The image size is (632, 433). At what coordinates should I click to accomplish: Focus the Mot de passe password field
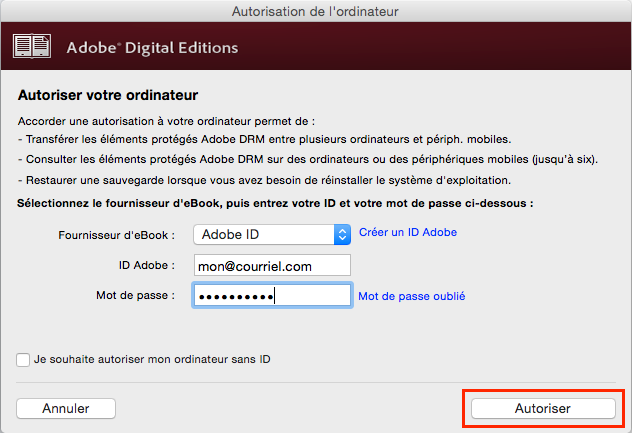click(x=272, y=296)
